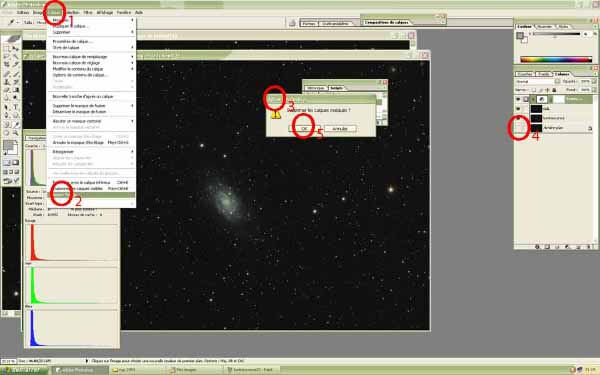Confirm the dialog with OK button

click(x=304, y=129)
